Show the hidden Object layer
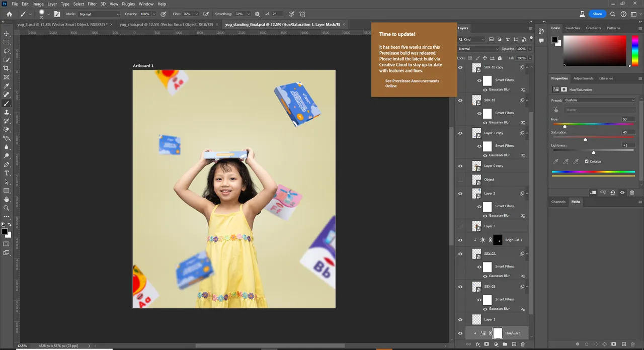Viewport: 644px width, 350px height. point(460,180)
